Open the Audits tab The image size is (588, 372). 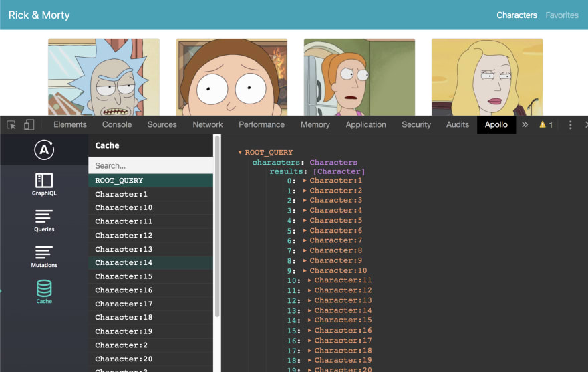458,124
